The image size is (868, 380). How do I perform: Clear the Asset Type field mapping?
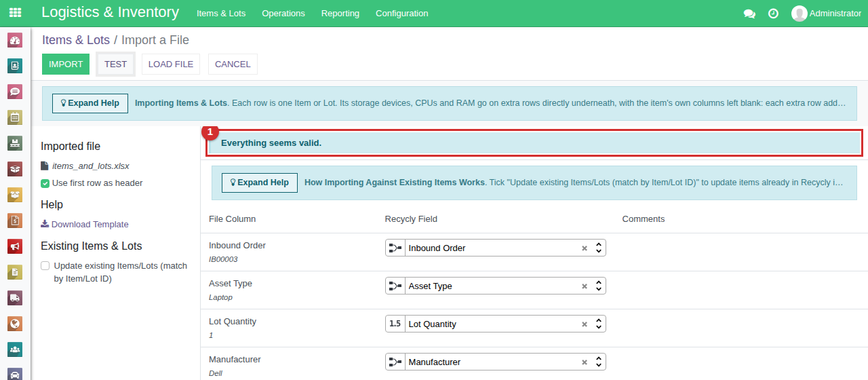[x=585, y=286]
